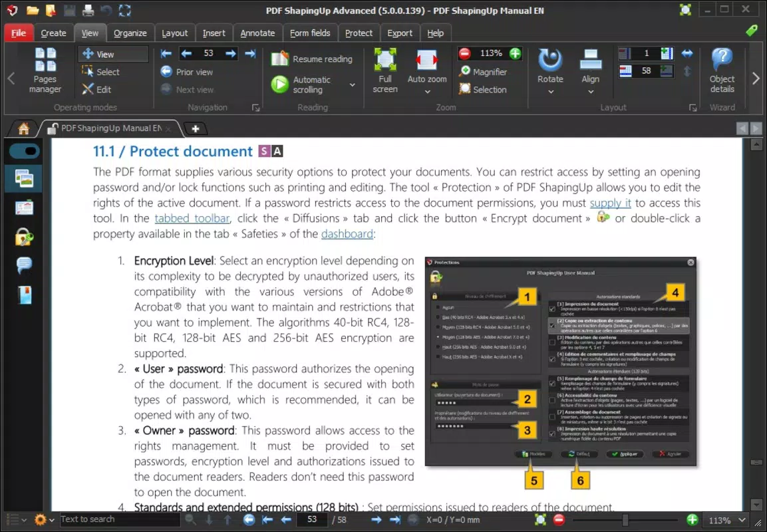Click Prior view in the Navigation group
This screenshot has height=532, width=767.
pyautogui.click(x=187, y=72)
